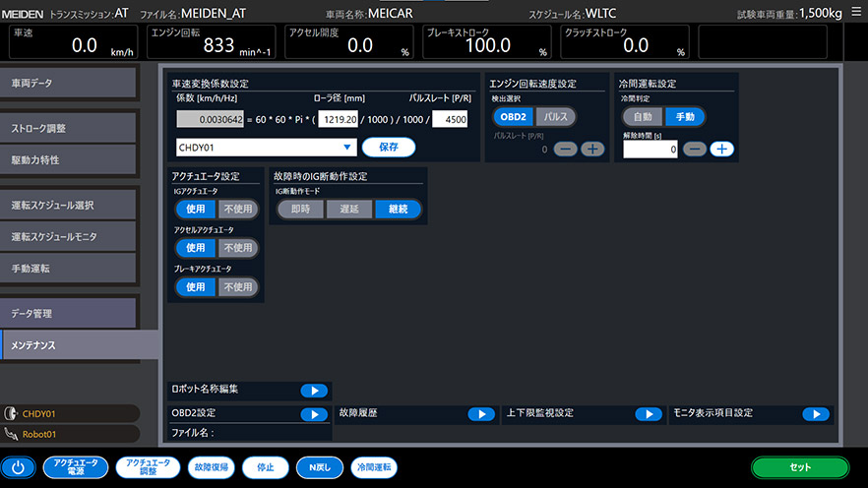Open robot name editing arrow button

[314, 391]
